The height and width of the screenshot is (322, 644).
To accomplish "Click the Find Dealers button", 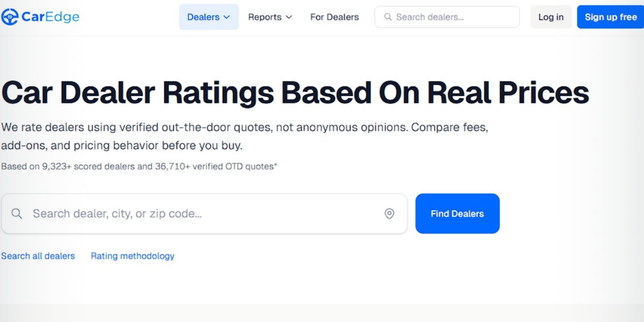I will (x=457, y=213).
